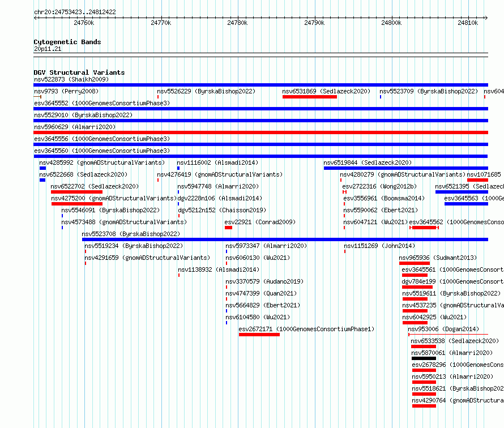The width and height of the screenshot is (504, 428).
Task: Click the Cytogenetic Bands track title
Action: point(67,42)
